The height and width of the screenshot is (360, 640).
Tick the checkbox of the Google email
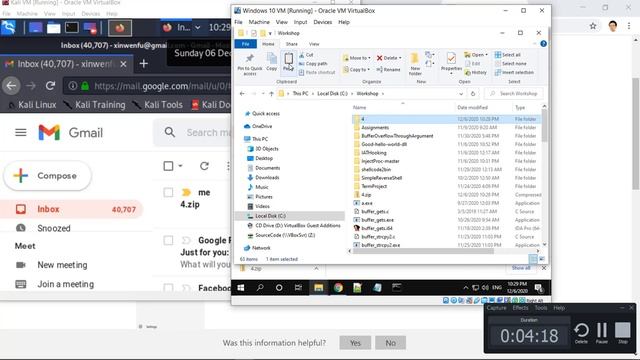tap(168, 240)
